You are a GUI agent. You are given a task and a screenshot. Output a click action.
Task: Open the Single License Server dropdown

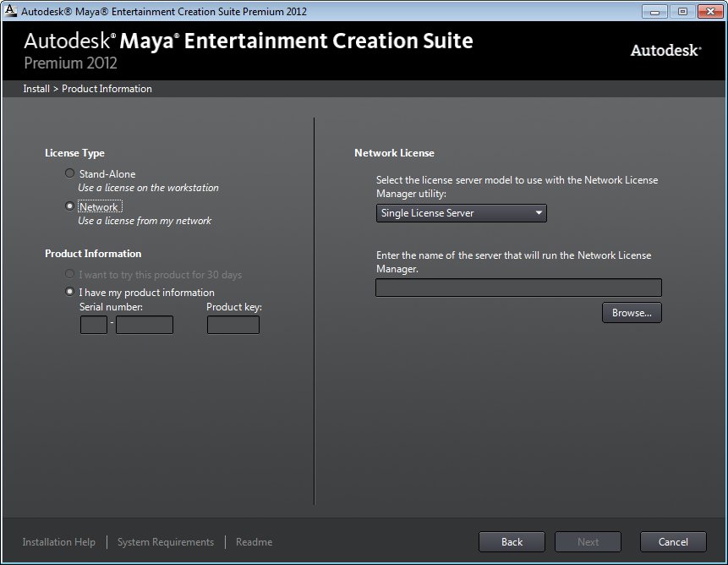tap(461, 213)
